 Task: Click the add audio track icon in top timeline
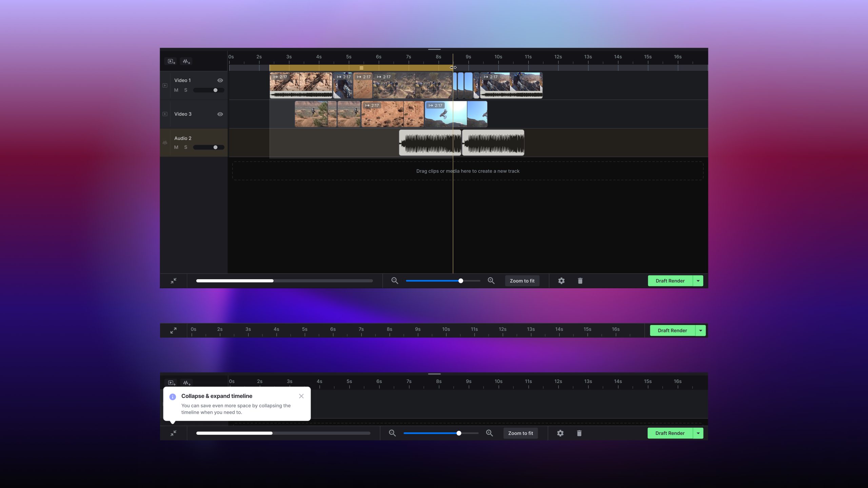(x=186, y=61)
